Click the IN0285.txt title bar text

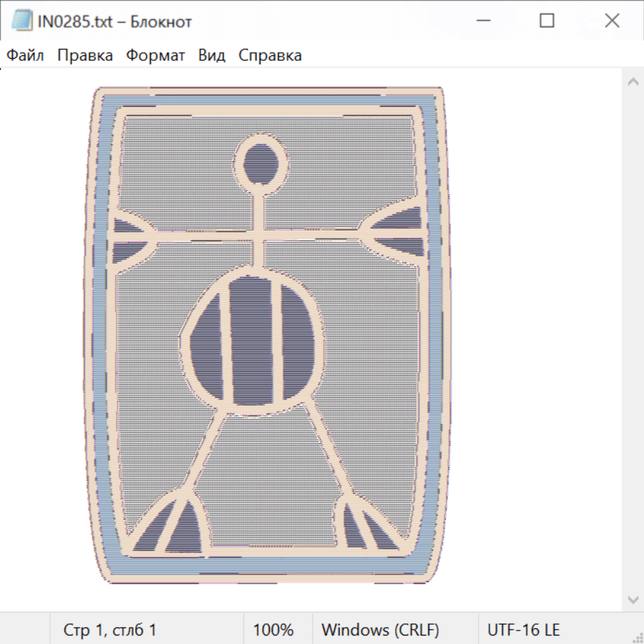coord(114,21)
